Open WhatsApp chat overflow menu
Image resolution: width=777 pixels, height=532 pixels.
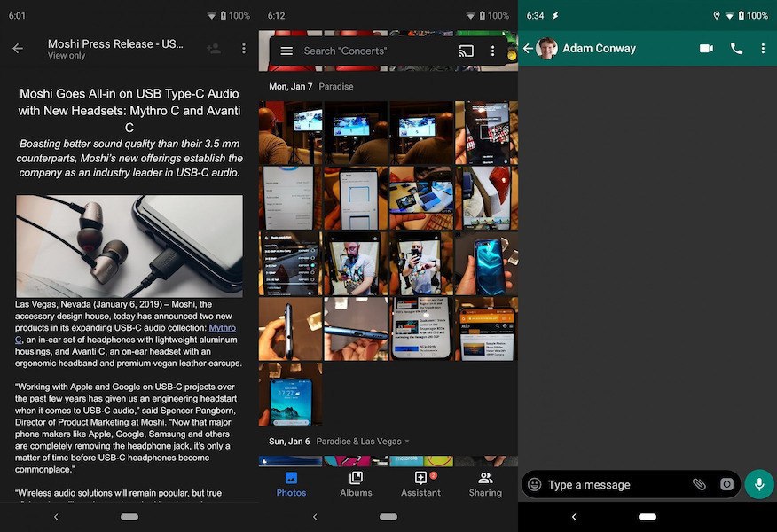tap(763, 49)
